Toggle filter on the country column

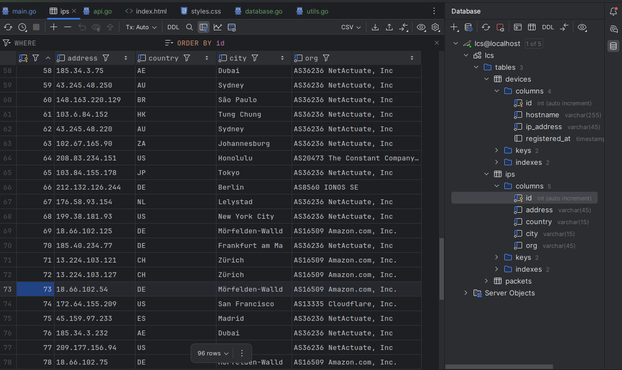coord(186,58)
